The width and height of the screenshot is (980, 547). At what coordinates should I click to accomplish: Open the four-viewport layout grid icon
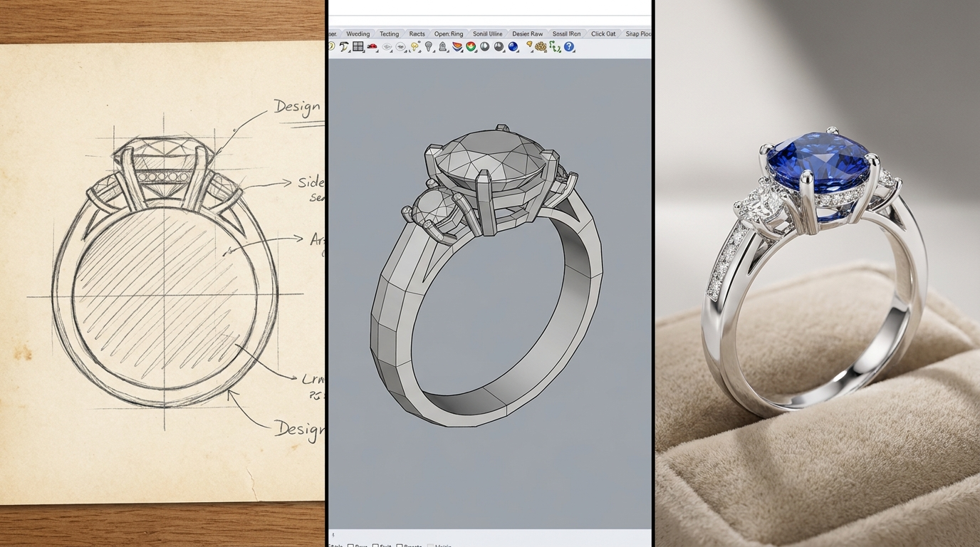[x=358, y=47]
